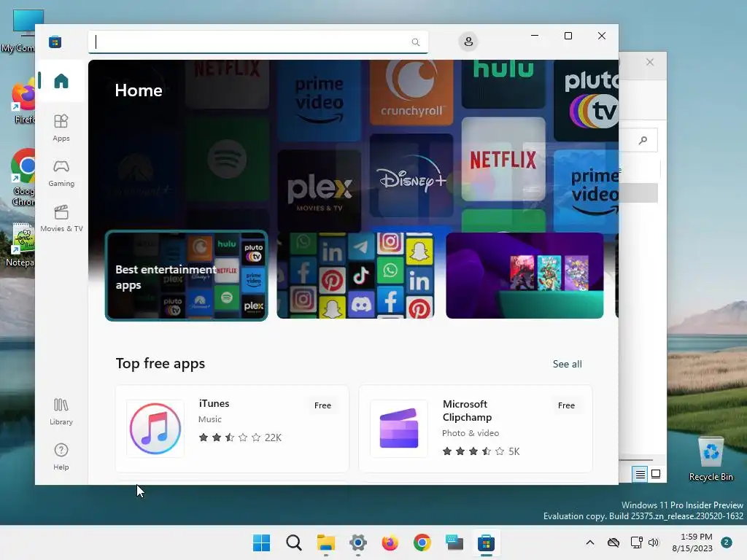The width and height of the screenshot is (747, 560).
Task: Select the Notepad++ desktop shortcut
Action: click(22, 245)
